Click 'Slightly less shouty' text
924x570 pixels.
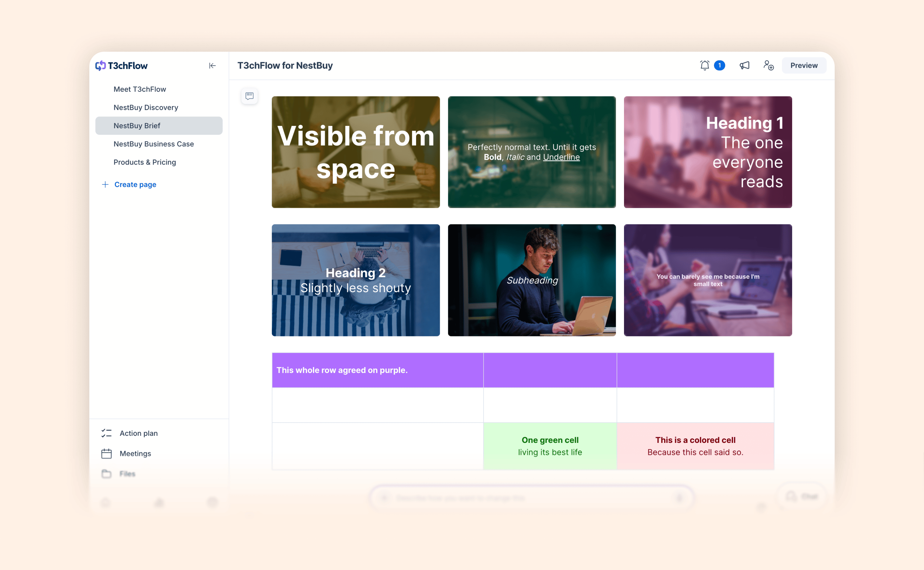click(356, 288)
